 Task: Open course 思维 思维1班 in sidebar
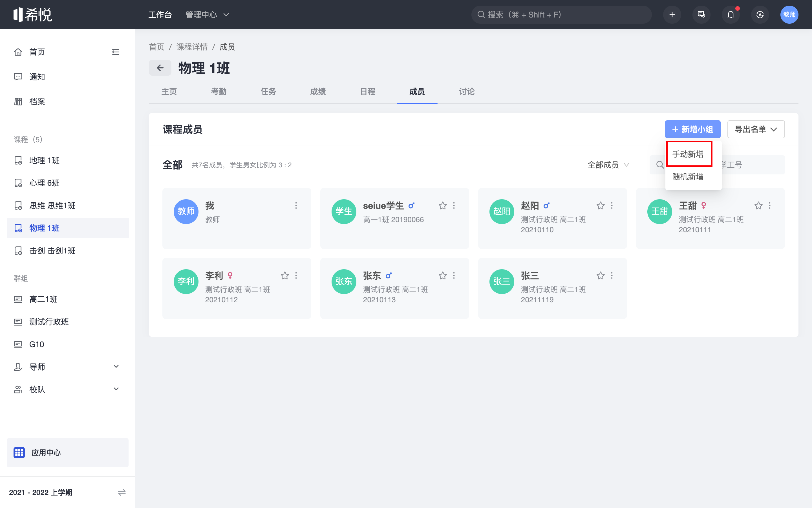point(68,206)
